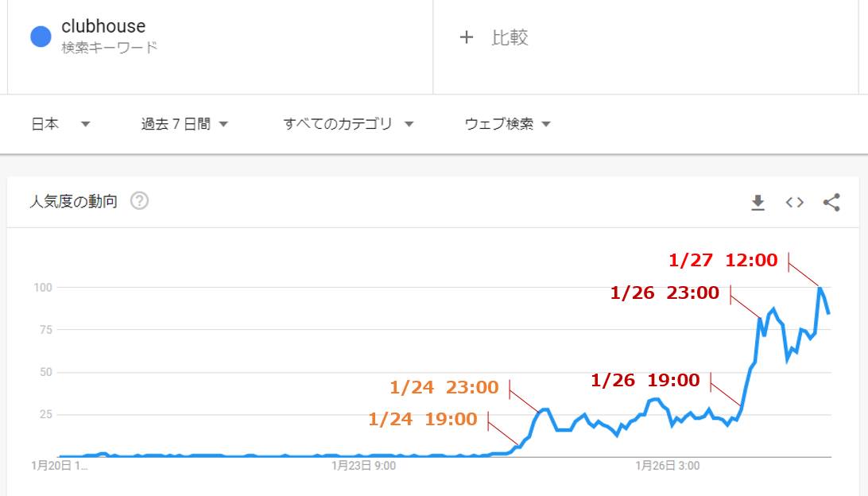Open the embed code icon
The image size is (868, 496).
pos(794,203)
